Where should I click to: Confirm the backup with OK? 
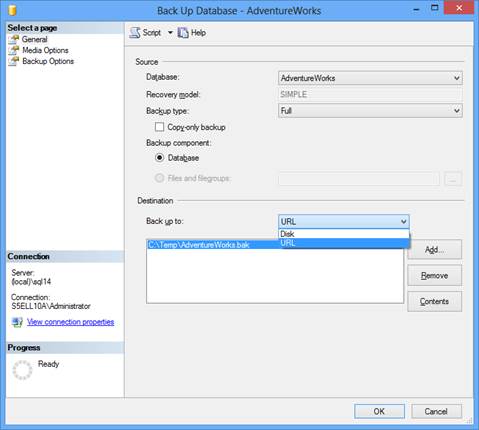[379, 411]
